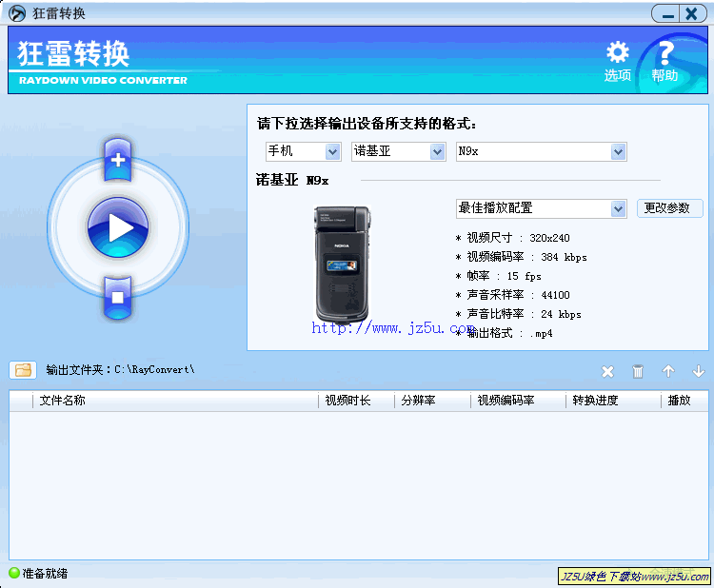714x588 pixels.
Task: Stop conversion with the square stop button
Action: [x=118, y=297]
